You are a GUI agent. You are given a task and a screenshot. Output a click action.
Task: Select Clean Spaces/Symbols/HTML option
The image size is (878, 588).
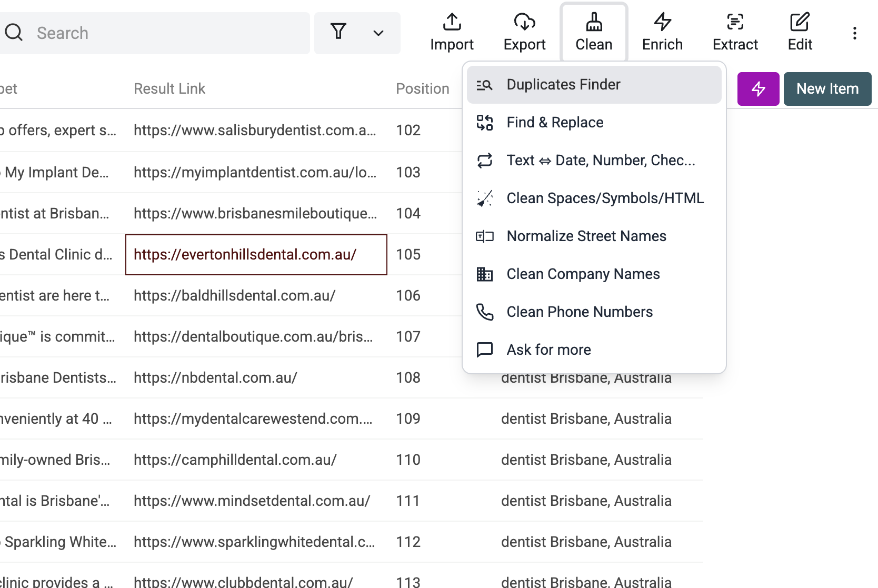tap(605, 198)
